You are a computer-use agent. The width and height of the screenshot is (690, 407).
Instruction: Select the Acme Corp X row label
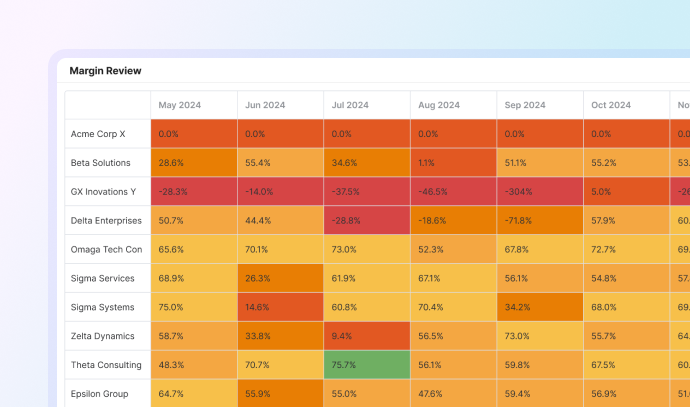[x=98, y=134]
